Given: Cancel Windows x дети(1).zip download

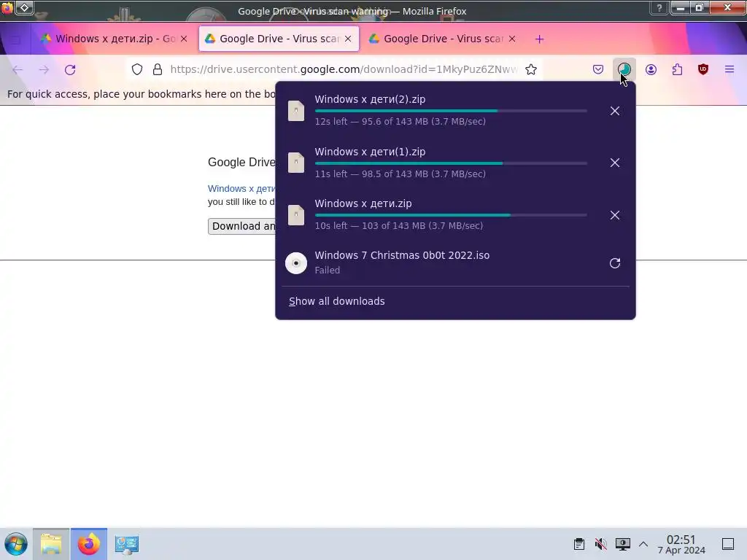Looking at the screenshot, I should [614, 163].
